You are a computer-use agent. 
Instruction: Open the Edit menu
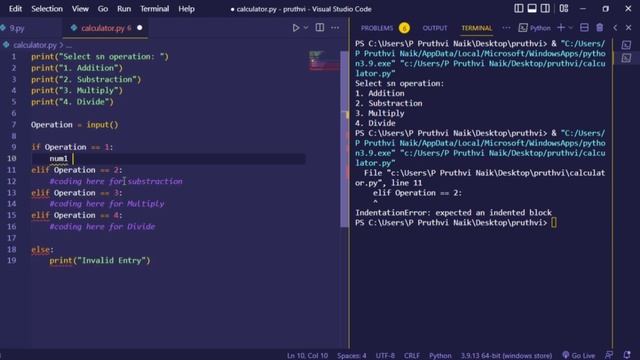(x=16, y=9)
